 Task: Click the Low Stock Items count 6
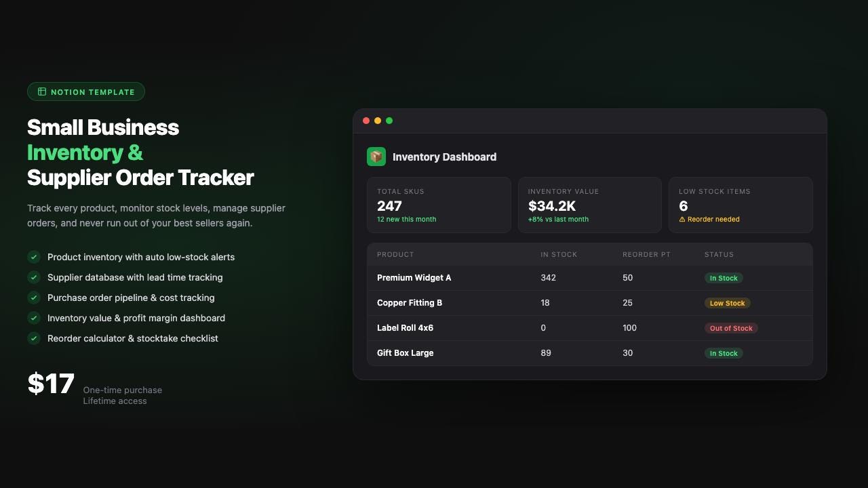coord(684,206)
